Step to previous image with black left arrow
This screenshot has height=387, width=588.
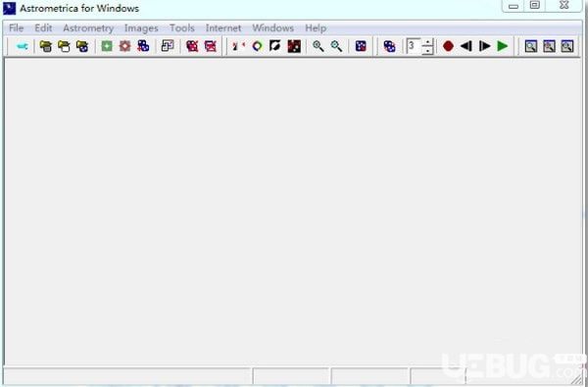click(466, 46)
